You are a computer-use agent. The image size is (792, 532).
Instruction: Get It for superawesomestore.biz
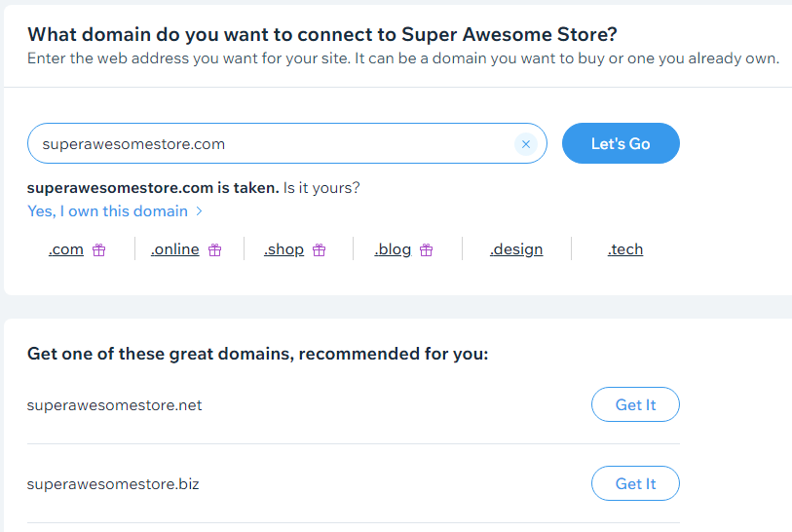point(635,483)
